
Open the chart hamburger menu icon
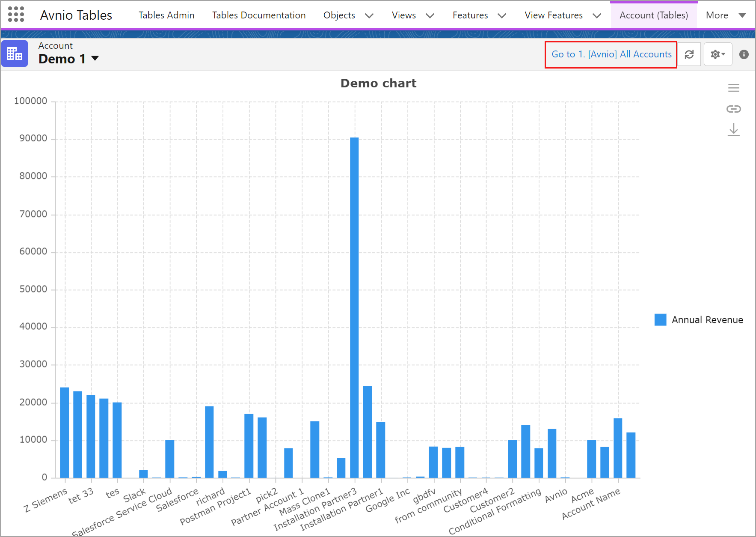click(733, 88)
